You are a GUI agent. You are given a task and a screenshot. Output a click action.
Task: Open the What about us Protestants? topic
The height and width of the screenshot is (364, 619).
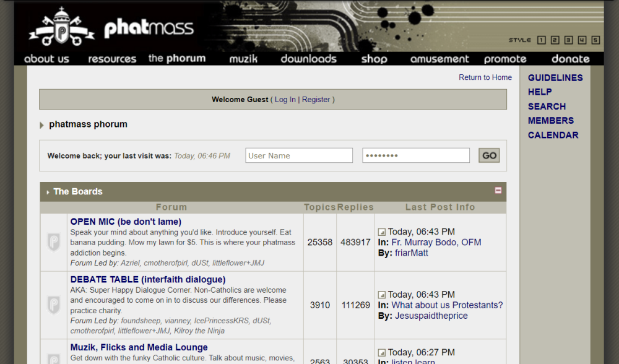point(448,305)
